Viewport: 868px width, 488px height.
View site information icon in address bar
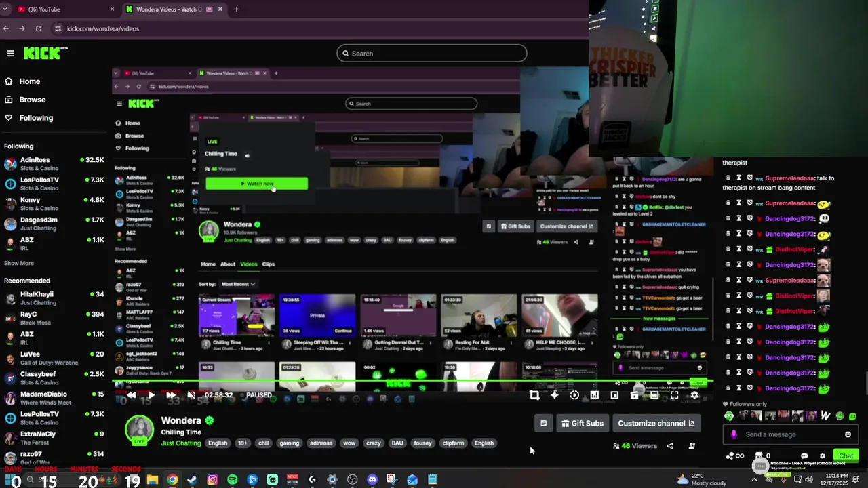pyautogui.click(x=58, y=28)
